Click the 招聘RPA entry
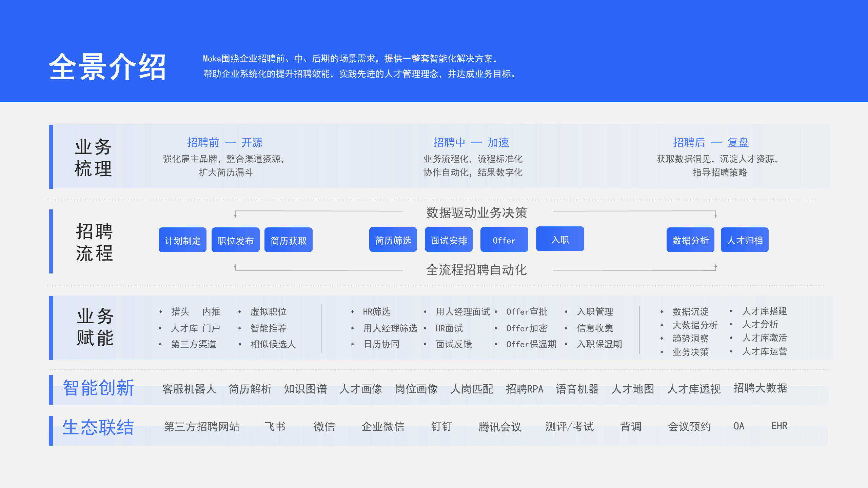 click(x=525, y=389)
